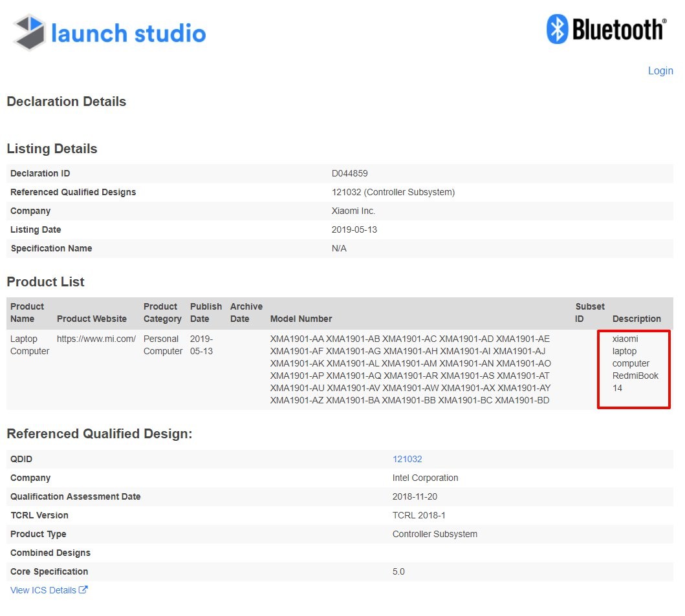Image resolution: width=685 pixels, height=616 pixels.
Task: Open QDID 121032 link
Action: [x=407, y=459]
